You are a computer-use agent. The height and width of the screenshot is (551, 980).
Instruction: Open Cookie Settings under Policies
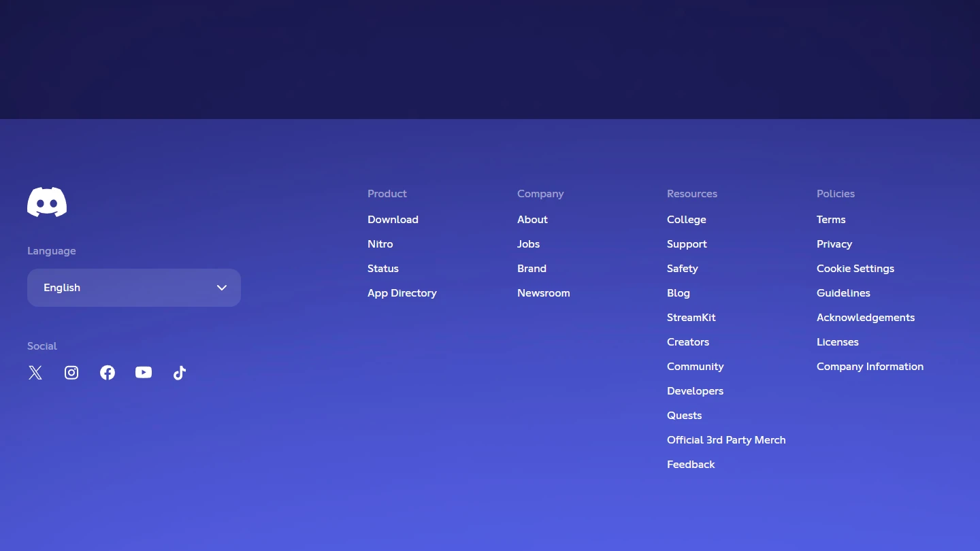(x=855, y=269)
